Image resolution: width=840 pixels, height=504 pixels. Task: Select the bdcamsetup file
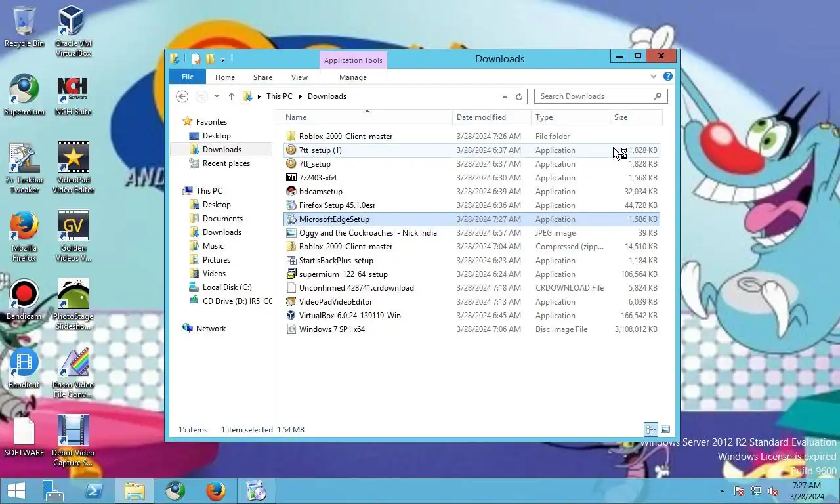(x=471, y=192)
